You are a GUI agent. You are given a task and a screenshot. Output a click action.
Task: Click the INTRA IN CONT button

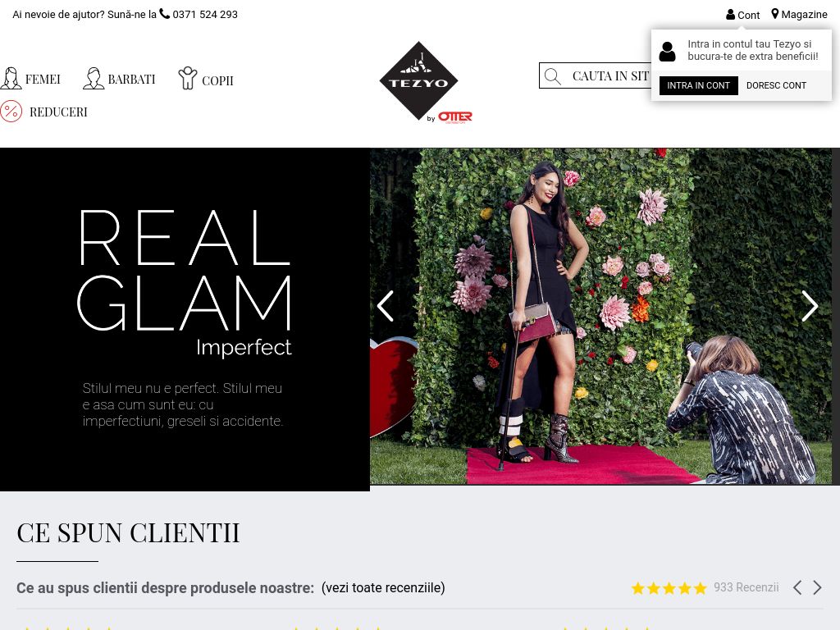point(699,85)
